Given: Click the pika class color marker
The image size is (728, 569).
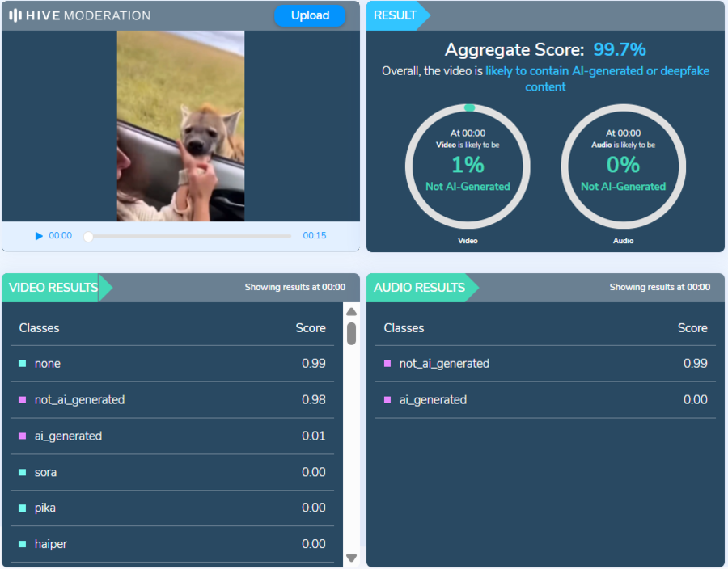Looking at the screenshot, I should pyautogui.click(x=23, y=508).
